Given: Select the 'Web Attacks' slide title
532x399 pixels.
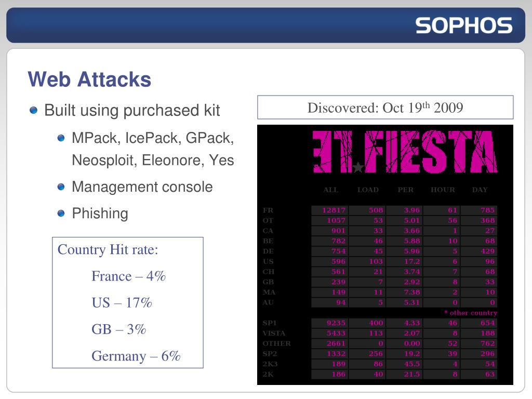Looking at the screenshot, I should (89, 79).
